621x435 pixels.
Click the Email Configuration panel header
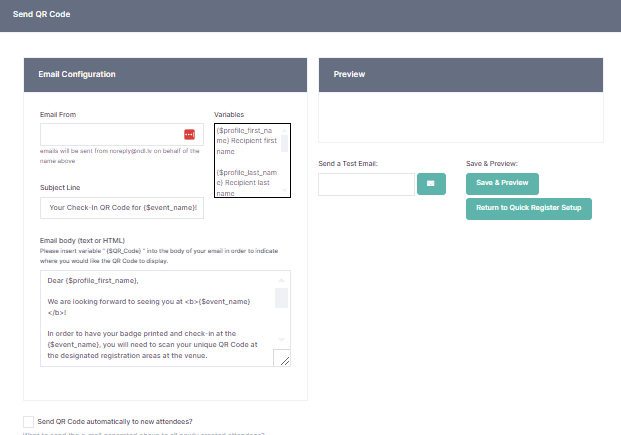pyautogui.click(x=165, y=75)
